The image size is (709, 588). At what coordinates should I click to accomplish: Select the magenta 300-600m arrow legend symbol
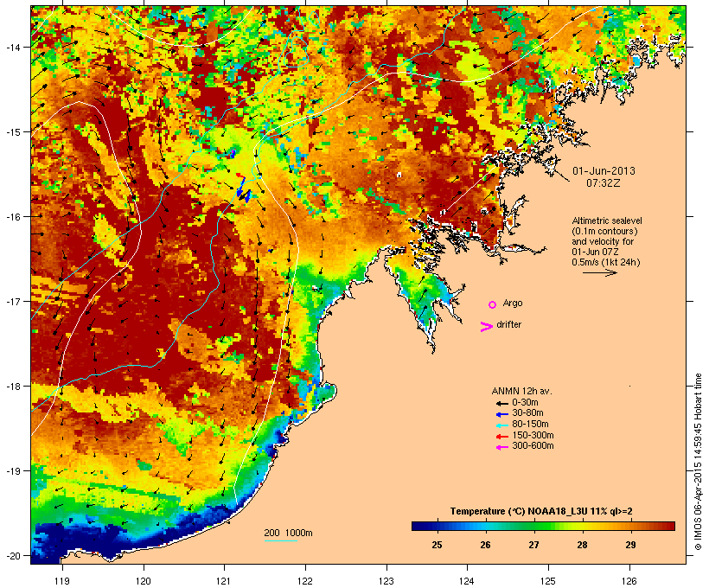coord(502,447)
